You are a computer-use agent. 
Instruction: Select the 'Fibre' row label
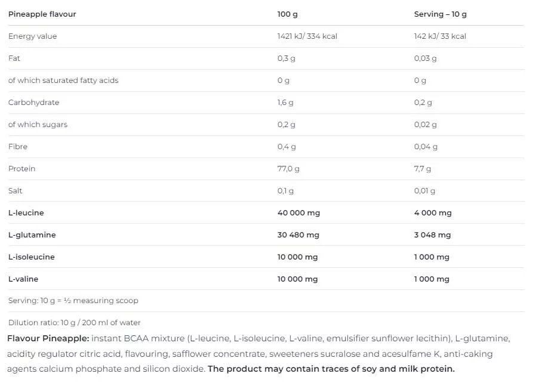click(18, 147)
